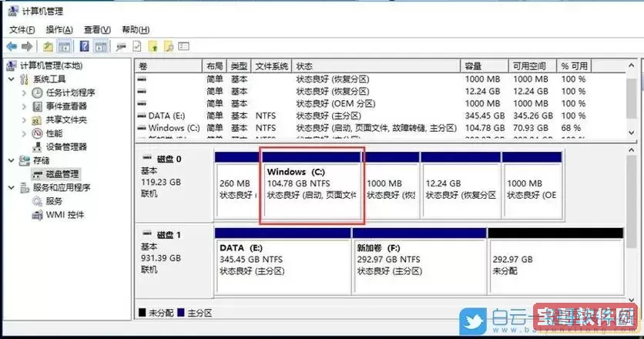Collapse the 系统工具 tree node

click(x=12, y=79)
